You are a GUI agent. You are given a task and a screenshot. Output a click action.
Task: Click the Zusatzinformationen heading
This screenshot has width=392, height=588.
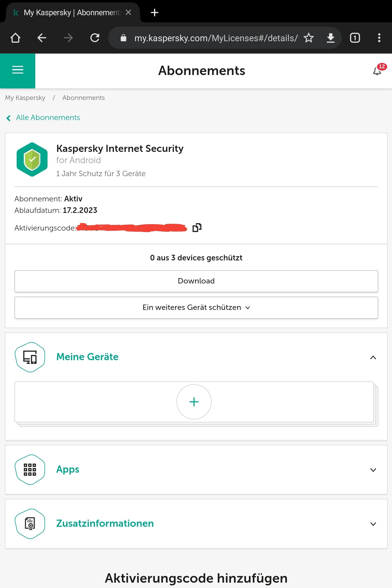pyautogui.click(x=105, y=523)
